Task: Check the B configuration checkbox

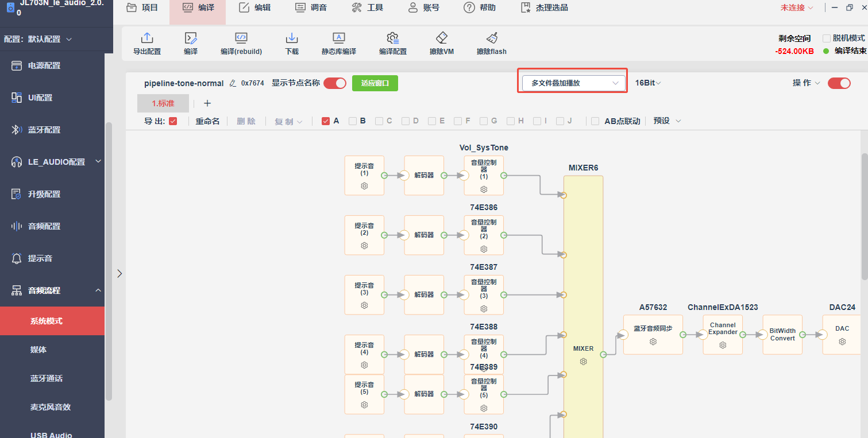Action: click(x=352, y=121)
